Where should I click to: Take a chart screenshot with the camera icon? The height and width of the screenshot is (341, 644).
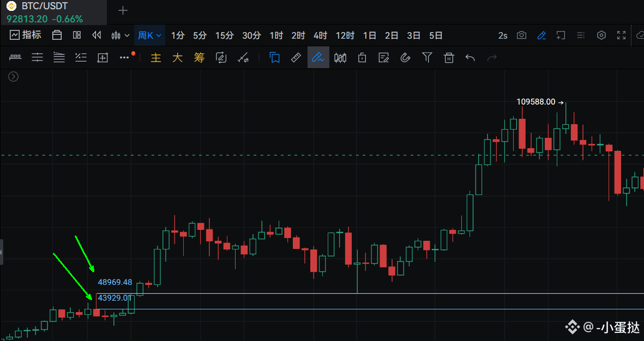click(x=522, y=35)
